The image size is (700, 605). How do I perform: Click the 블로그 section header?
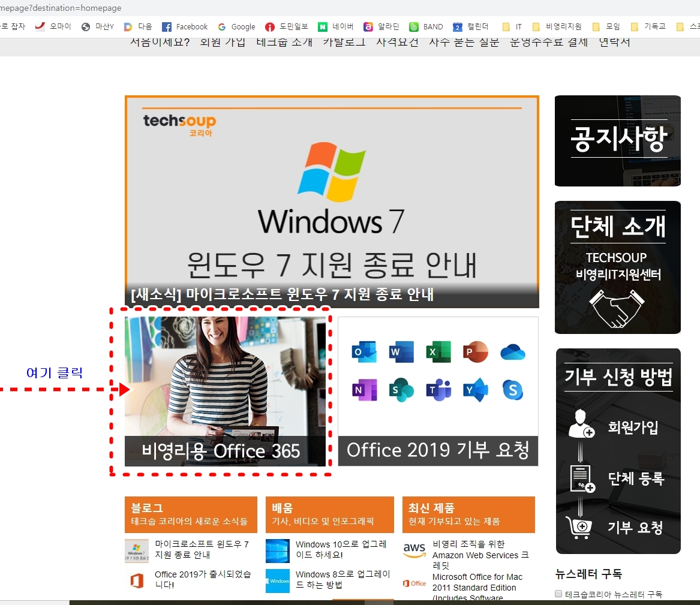click(191, 514)
